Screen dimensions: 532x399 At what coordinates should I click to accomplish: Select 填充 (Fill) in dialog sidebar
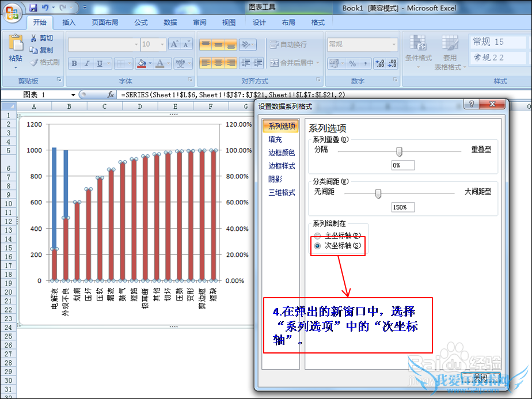(275, 139)
